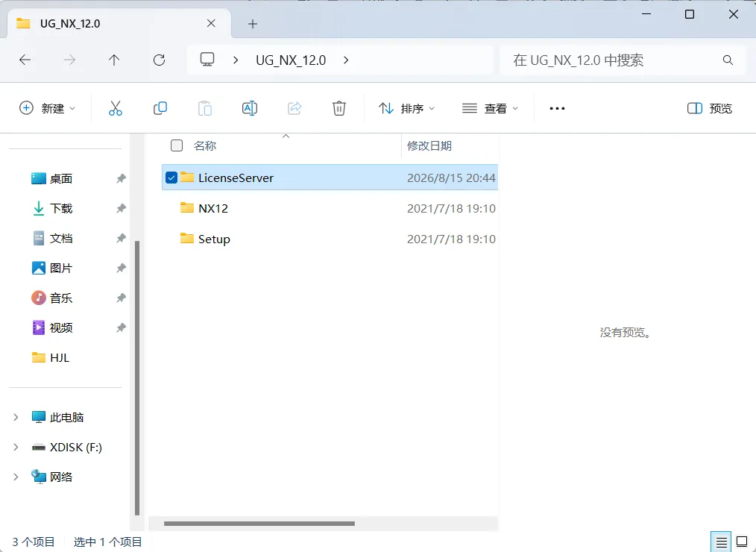Navigate up one folder level
Viewport: 756px width, 552px height.
[x=114, y=60]
